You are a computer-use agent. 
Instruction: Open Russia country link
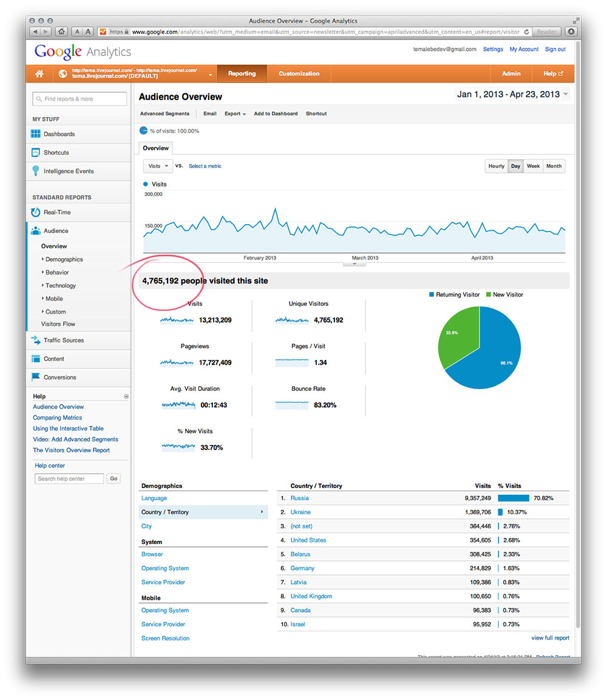click(x=299, y=498)
